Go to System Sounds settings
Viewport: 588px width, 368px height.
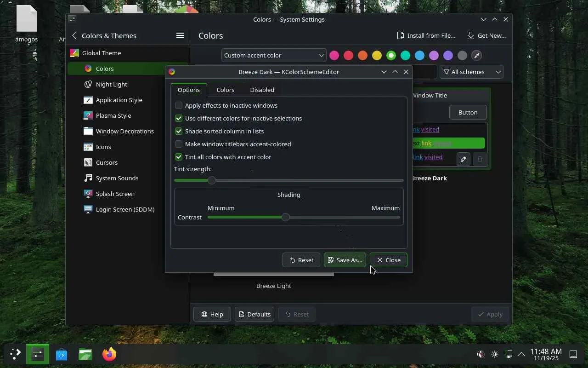(x=128, y=178)
